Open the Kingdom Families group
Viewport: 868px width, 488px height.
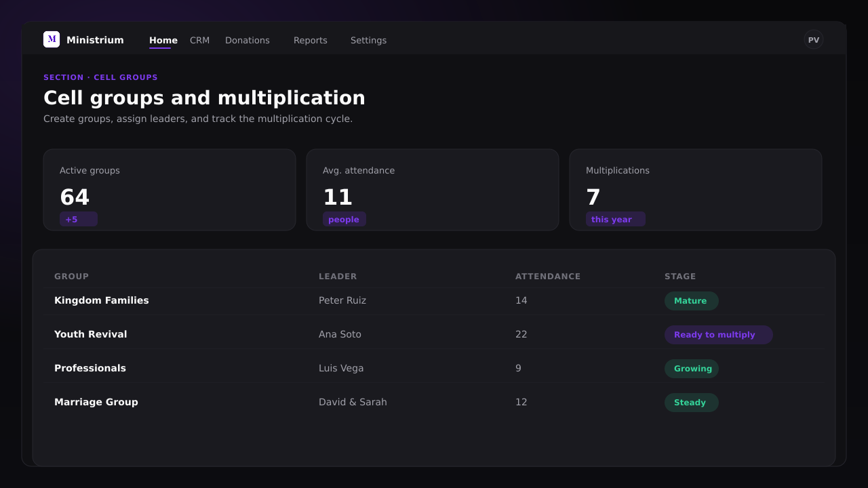tap(102, 300)
